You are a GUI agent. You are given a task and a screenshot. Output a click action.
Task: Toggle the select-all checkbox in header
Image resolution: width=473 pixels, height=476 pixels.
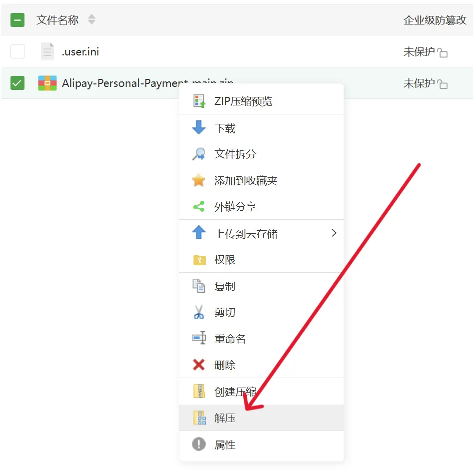pyautogui.click(x=17, y=20)
